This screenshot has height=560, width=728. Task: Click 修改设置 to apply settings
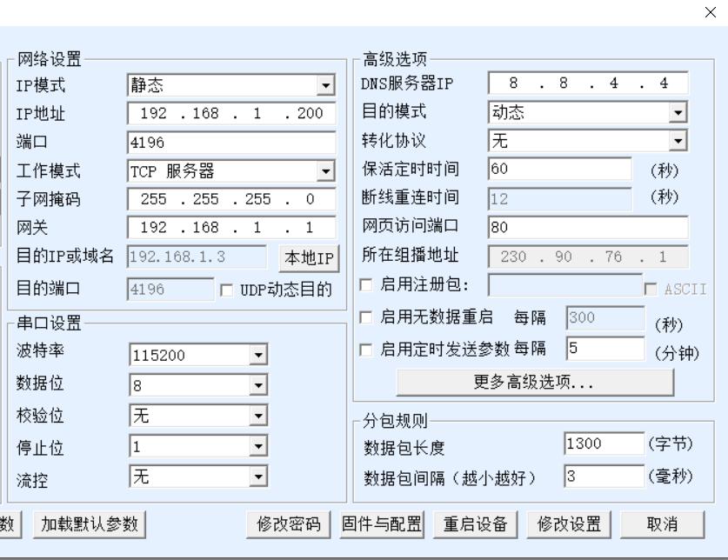pyautogui.click(x=569, y=524)
